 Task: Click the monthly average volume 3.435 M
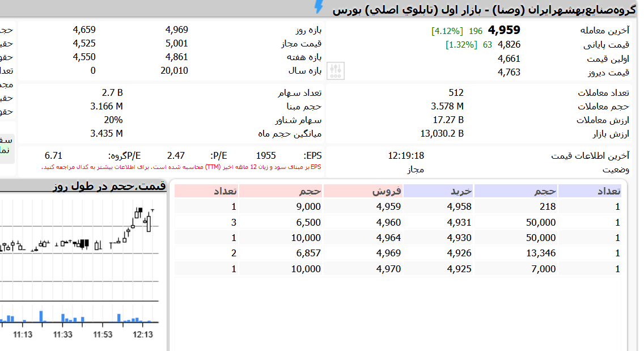pyautogui.click(x=107, y=134)
